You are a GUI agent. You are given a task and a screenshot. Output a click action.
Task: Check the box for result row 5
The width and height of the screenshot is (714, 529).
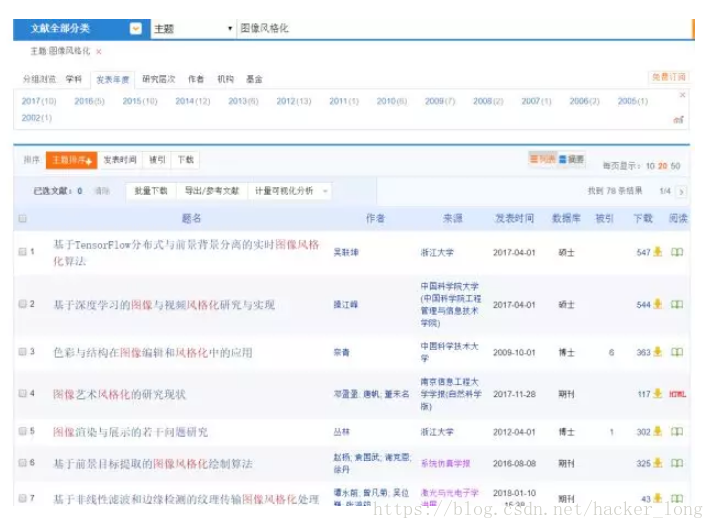pyautogui.click(x=22, y=431)
